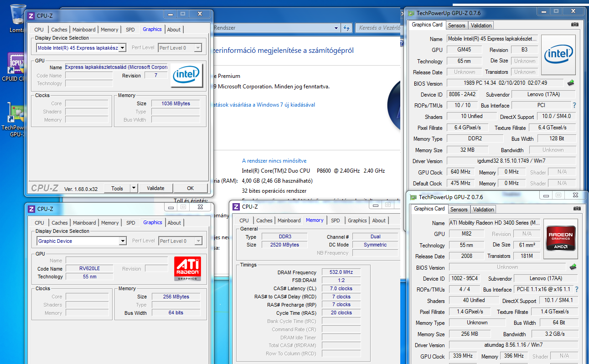Image resolution: width=589 pixels, height=364 pixels.
Task: Open Caches tab in CPU-Z Memory window
Action: click(264, 220)
